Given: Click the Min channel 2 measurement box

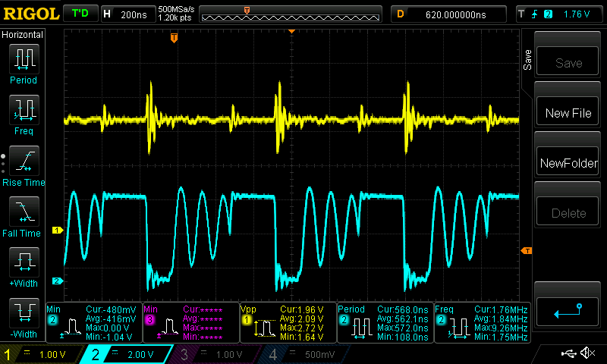Looking at the screenshot, I should point(94,322).
